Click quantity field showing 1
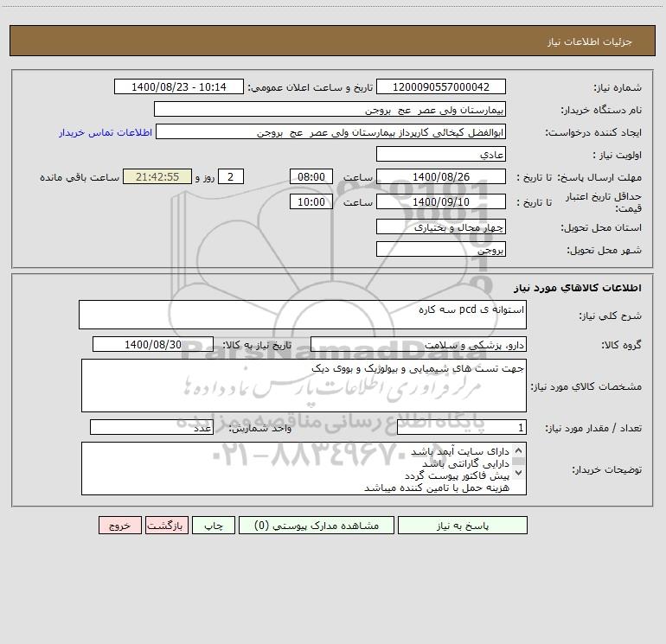The width and height of the screenshot is (666, 644). click(x=462, y=428)
